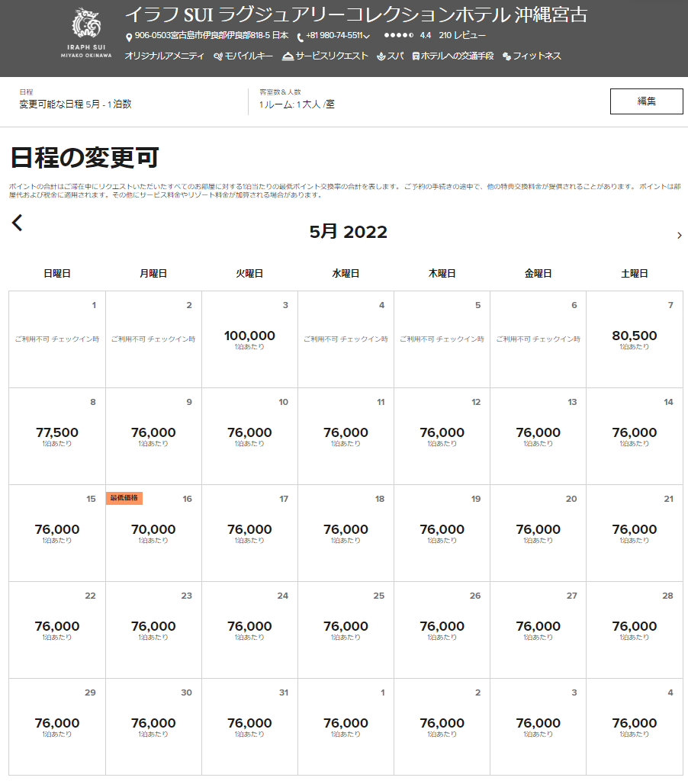The width and height of the screenshot is (688, 784).
Task: Go to next month with right chevron
Action: (x=679, y=236)
